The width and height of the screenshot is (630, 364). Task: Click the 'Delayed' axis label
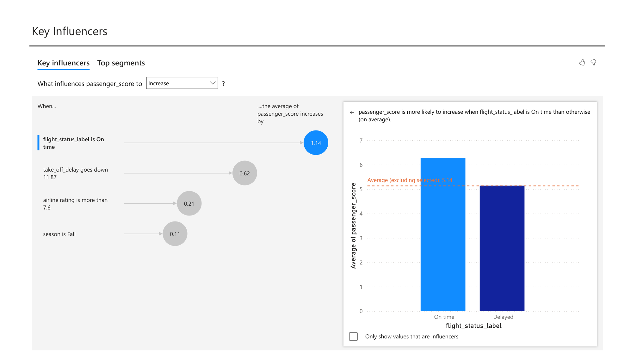click(503, 317)
